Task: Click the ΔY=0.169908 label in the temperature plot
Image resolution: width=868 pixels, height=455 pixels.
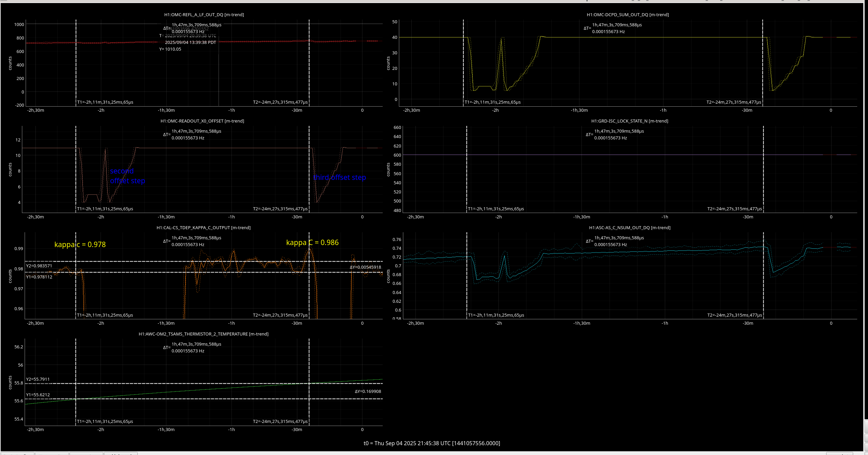Action: click(368, 391)
